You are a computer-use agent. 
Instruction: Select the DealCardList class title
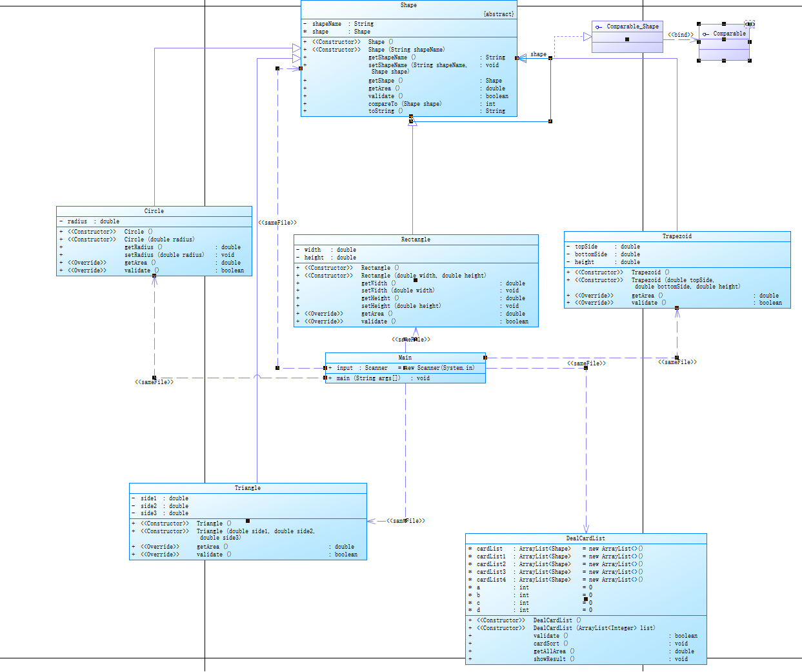586,538
